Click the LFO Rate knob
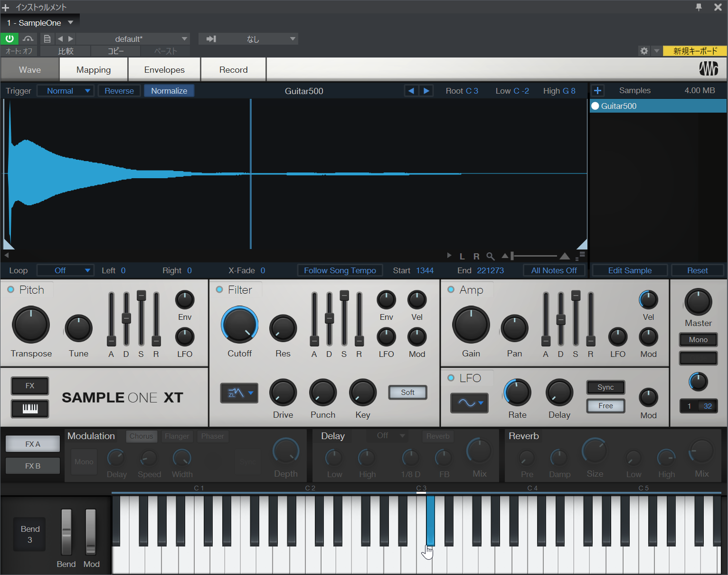The height and width of the screenshot is (575, 728). click(517, 393)
